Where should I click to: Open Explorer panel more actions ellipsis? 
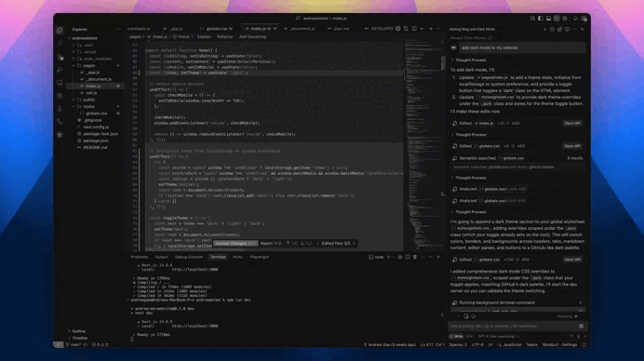coord(117,30)
